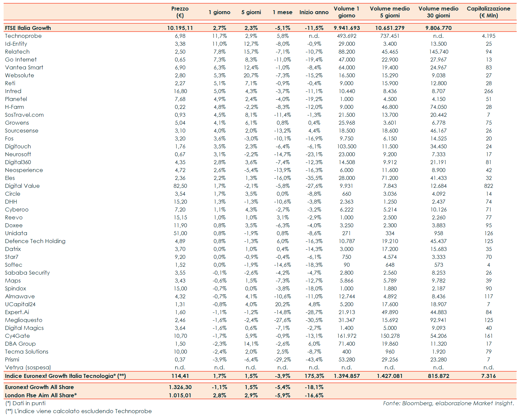Click the 'Digital Magics' row name
The width and height of the screenshot is (521, 420).
[24, 328]
